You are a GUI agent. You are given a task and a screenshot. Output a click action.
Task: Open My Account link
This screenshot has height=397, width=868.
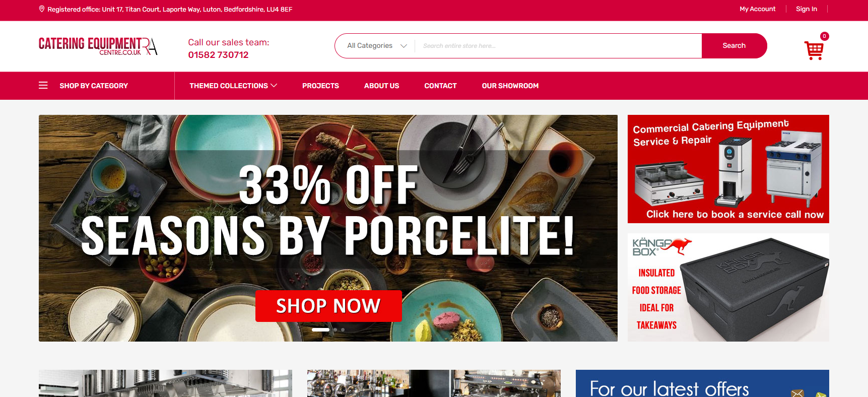pos(757,9)
